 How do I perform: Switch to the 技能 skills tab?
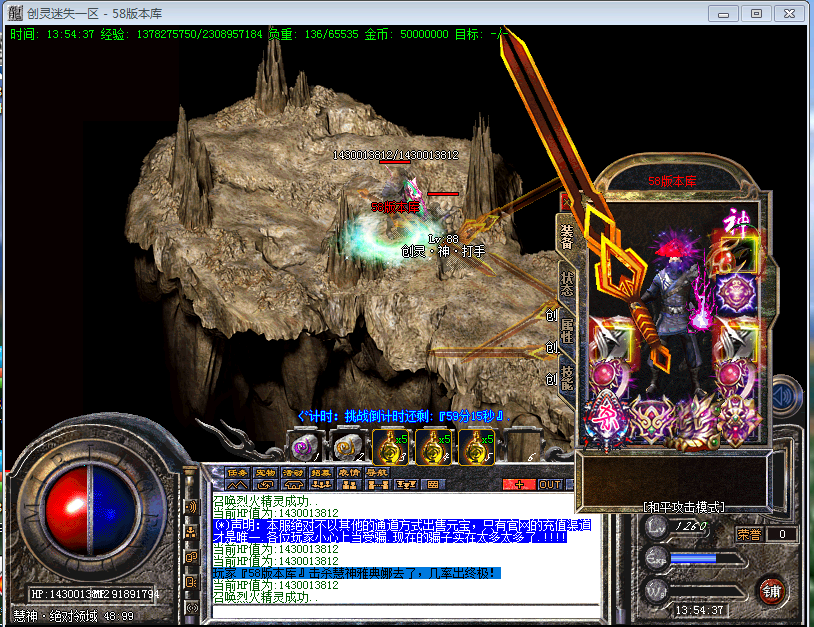[x=566, y=377]
